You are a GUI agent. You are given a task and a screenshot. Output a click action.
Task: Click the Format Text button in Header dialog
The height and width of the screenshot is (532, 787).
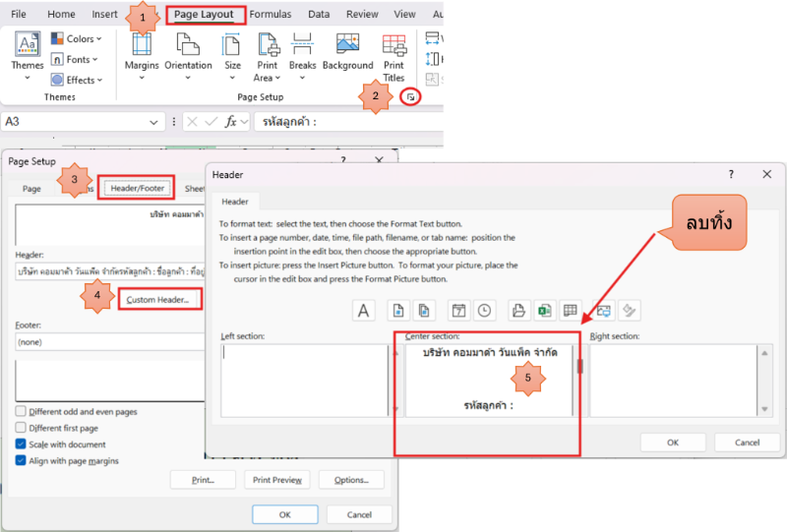click(364, 310)
